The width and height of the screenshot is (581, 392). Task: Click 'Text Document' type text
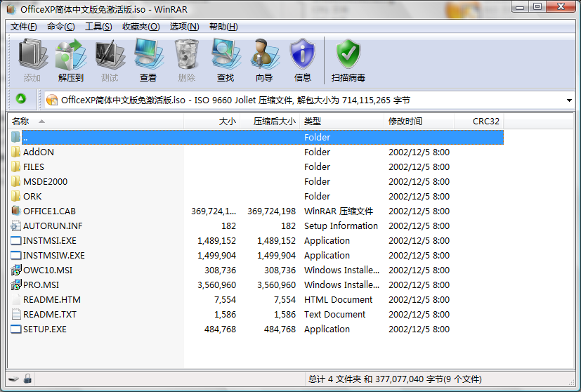coord(335,315)
